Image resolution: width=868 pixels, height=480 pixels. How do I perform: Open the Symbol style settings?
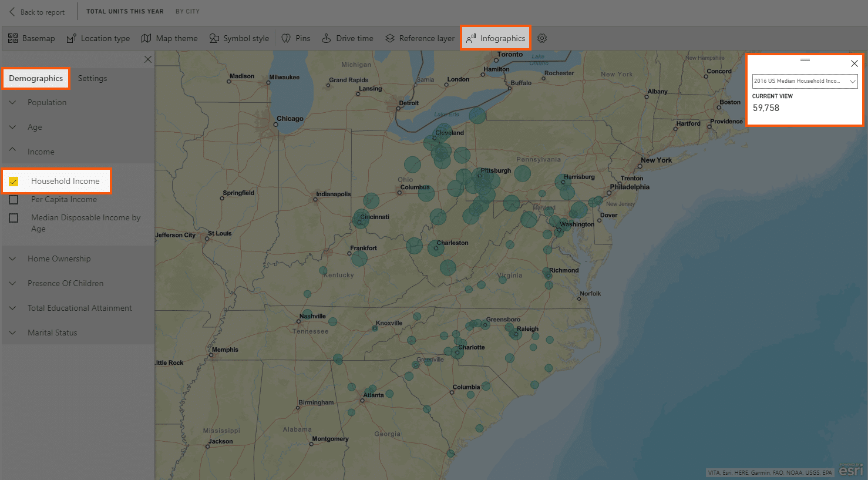[x=239, y=38]
